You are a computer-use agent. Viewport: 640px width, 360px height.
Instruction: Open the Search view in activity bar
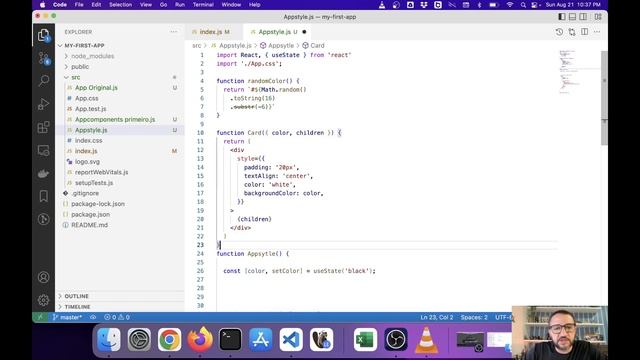[x=43, y=81]
